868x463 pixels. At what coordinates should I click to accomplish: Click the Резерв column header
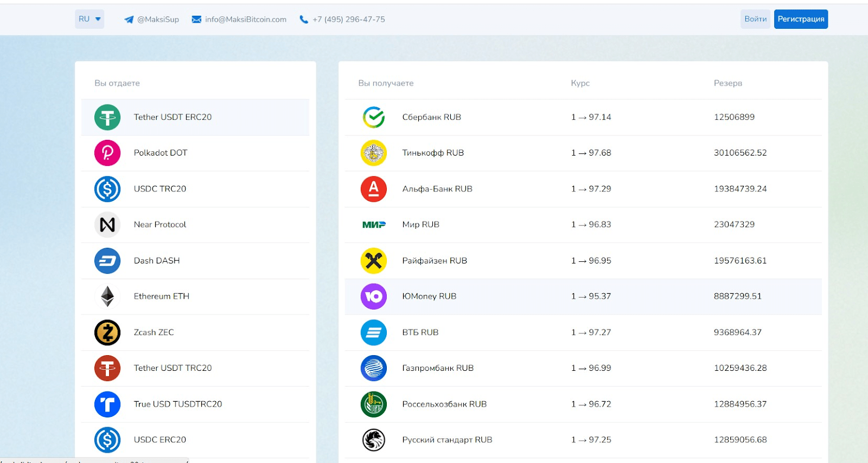(727, 83)
